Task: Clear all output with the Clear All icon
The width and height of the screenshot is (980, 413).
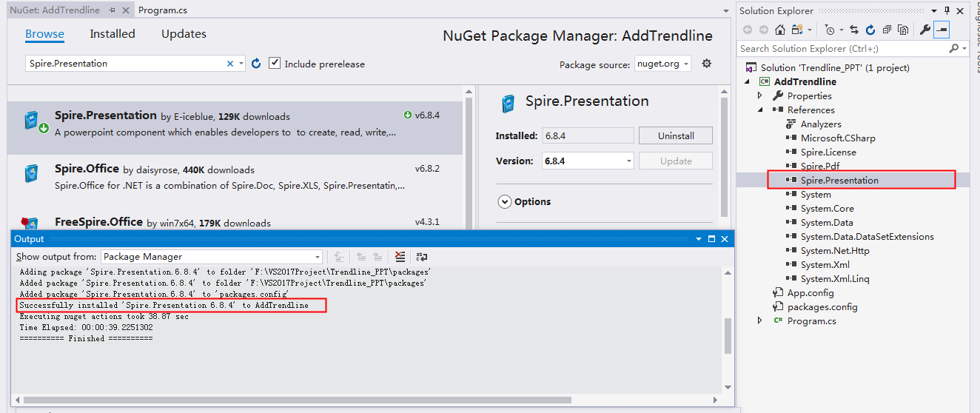Action: (400, 257)
